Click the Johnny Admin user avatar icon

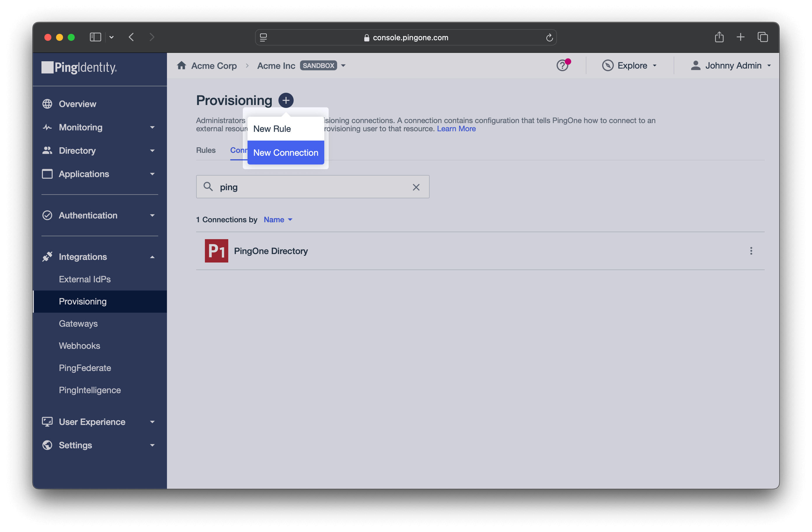pos(696,65)
